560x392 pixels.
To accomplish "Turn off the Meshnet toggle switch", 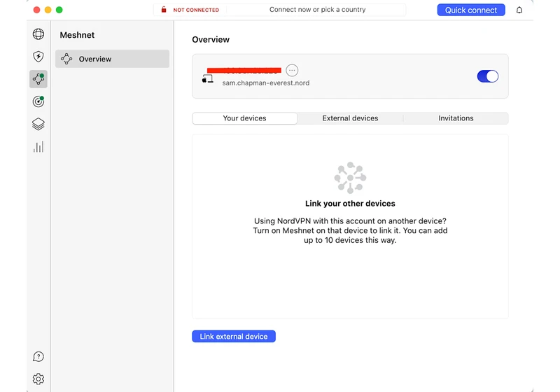I will click(x=487, y=76).
